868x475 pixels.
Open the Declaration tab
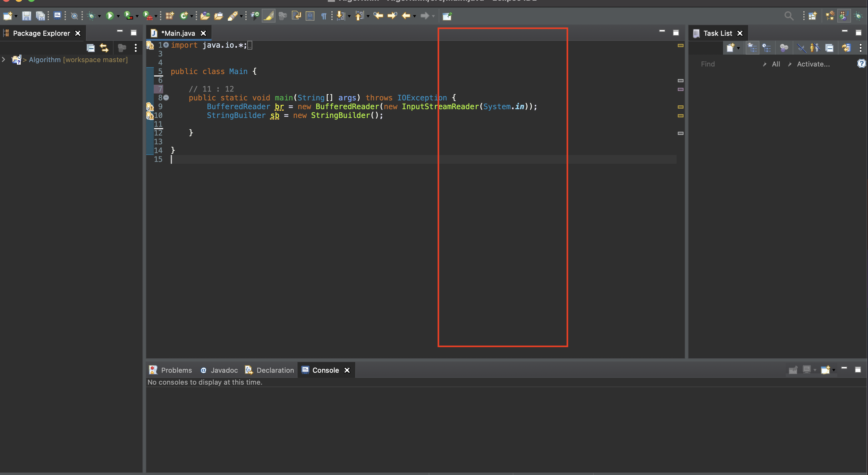[x=270, y=370]
